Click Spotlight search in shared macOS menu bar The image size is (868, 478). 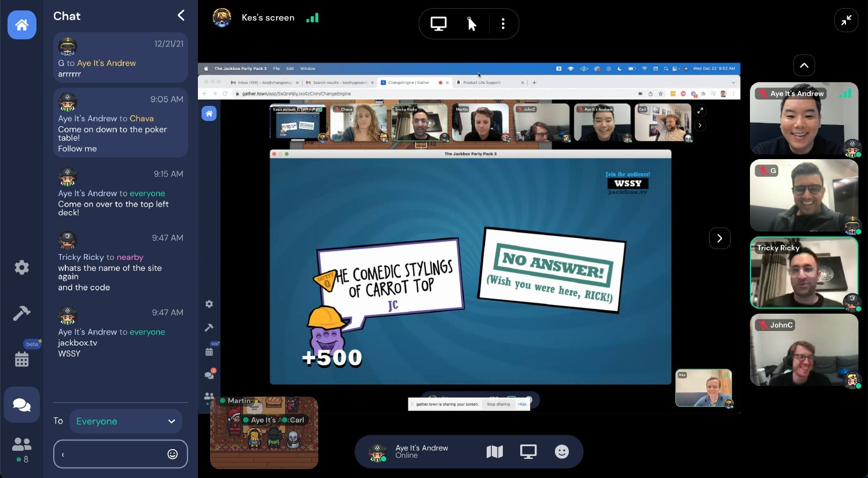[x=666, y=68]
